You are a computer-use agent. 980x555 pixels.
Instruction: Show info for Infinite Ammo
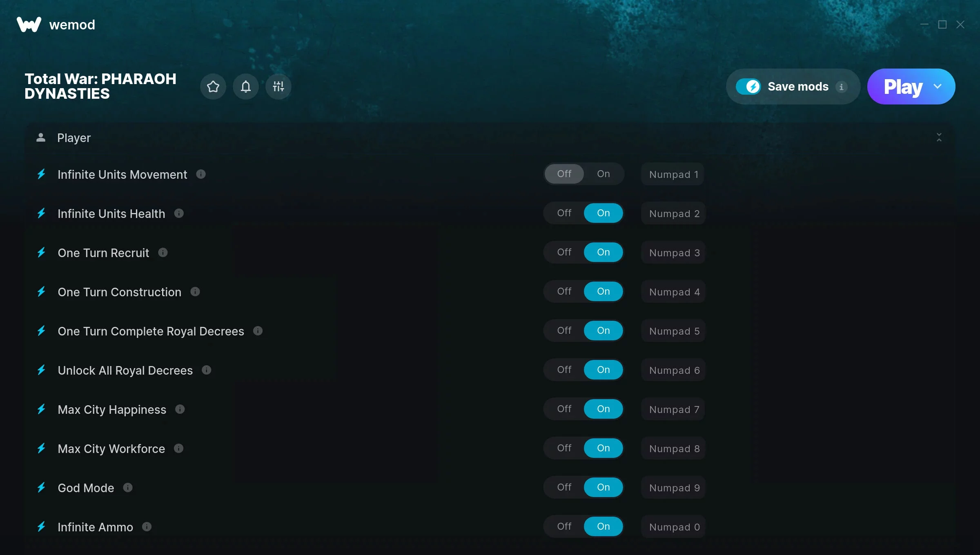coord(147,527)
